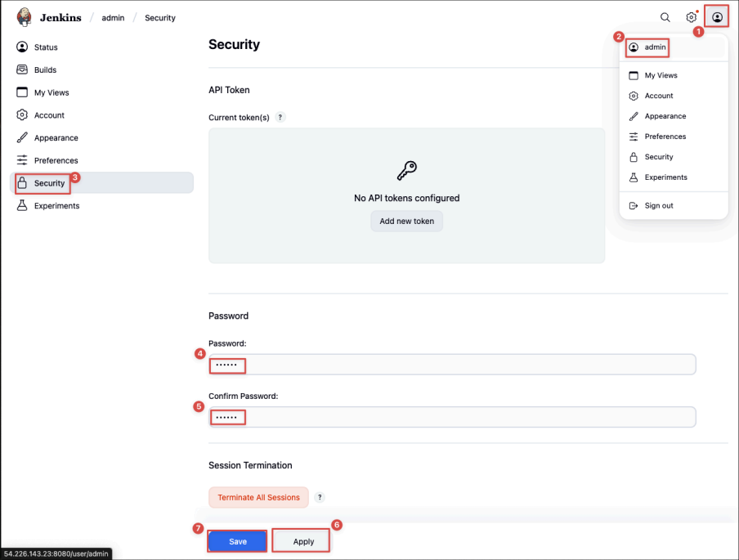Click the Security breadcrumb

point(159,18)
